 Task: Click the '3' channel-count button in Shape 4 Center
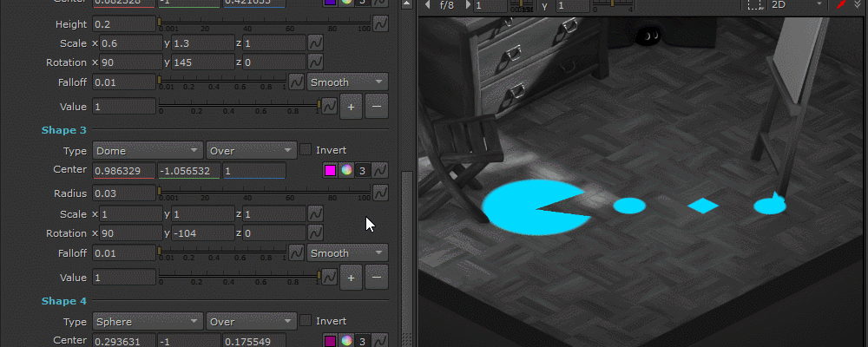pyautogui.click(x=362, y=340)
